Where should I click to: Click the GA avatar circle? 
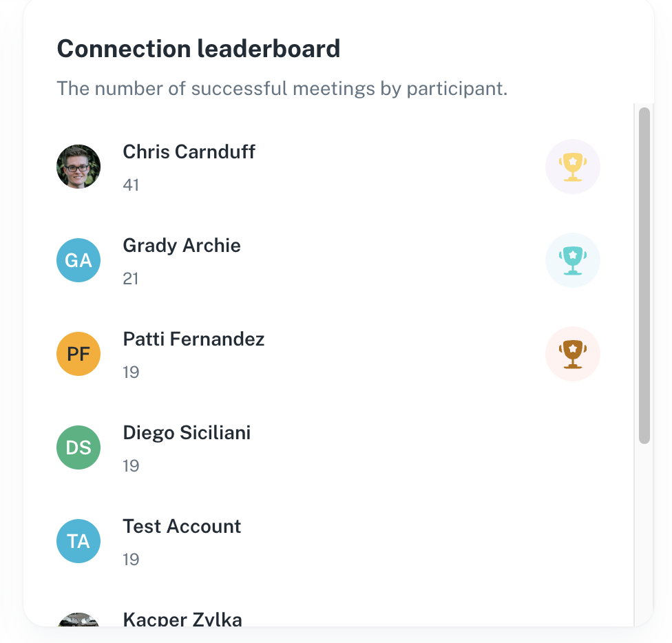click(x=78, y=260)
